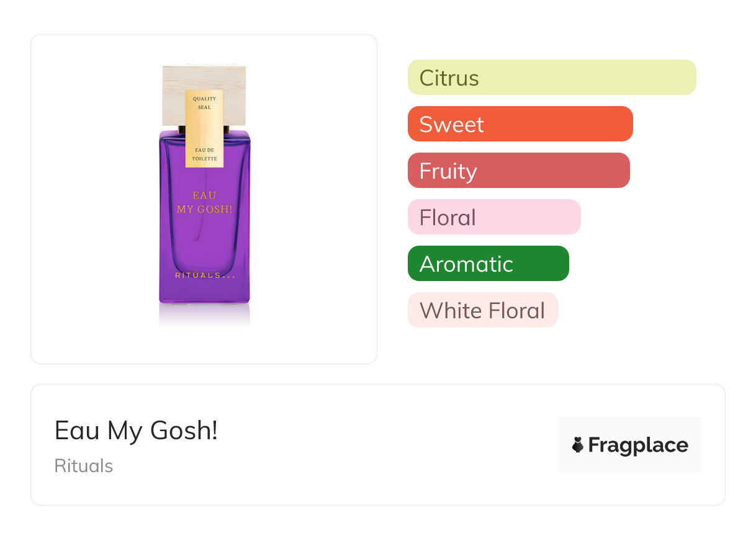Click the bottle reflection under the perfume
Screen dimensions: 756x536
pos(204,314)
